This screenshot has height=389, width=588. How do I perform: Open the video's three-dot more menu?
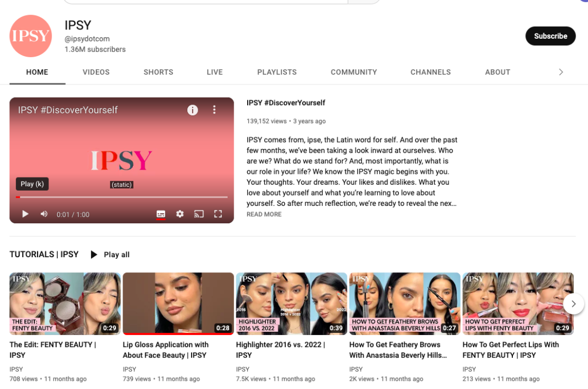click(215, 110)
